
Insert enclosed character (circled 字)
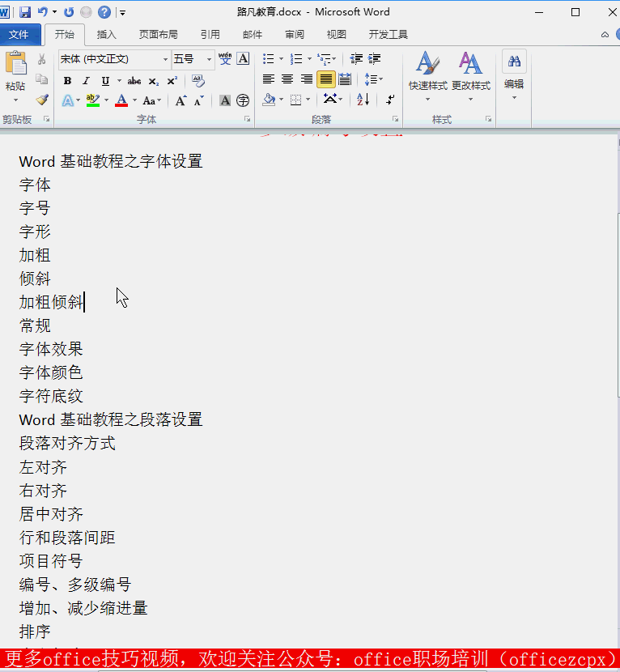click(243, 100)
